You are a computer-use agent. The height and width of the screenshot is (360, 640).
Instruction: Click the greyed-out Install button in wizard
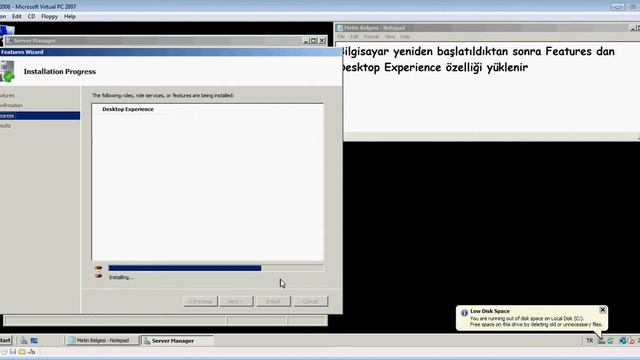(273, 301)
